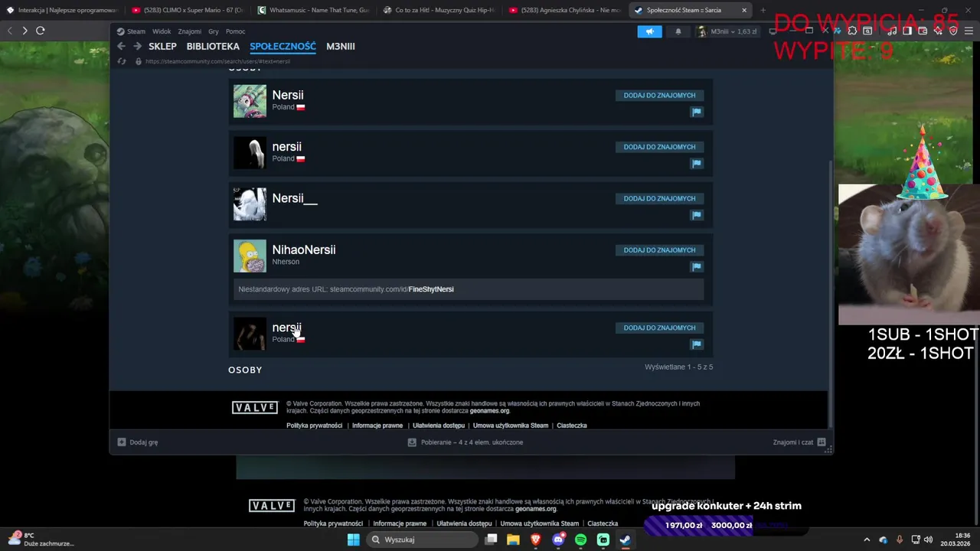Click the taskbar search box Wyszukaj
Viewport: 980px width, 551px height.
421,540
